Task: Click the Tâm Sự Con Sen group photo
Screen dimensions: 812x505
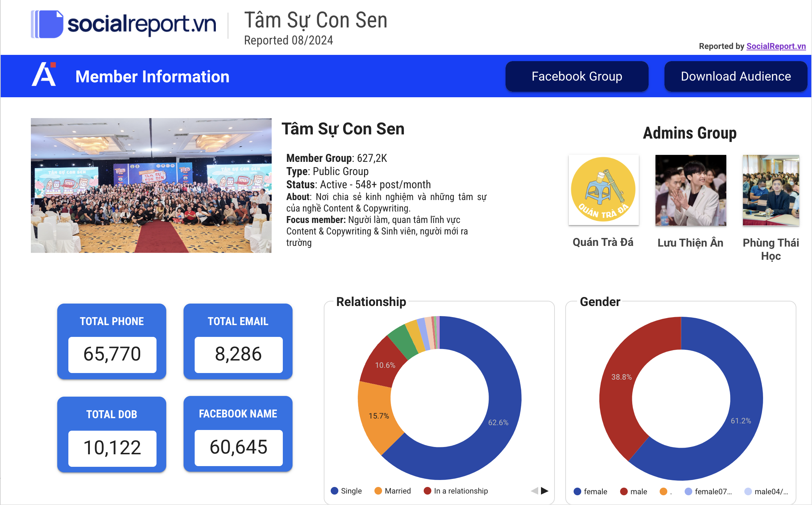Action: tap(151, 185)
